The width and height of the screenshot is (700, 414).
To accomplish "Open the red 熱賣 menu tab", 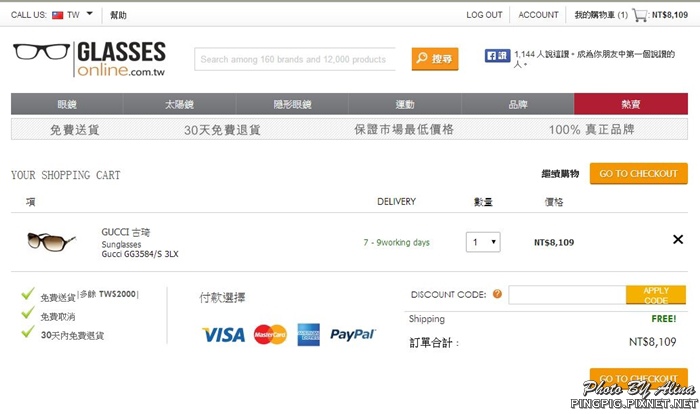I will 631,104.
